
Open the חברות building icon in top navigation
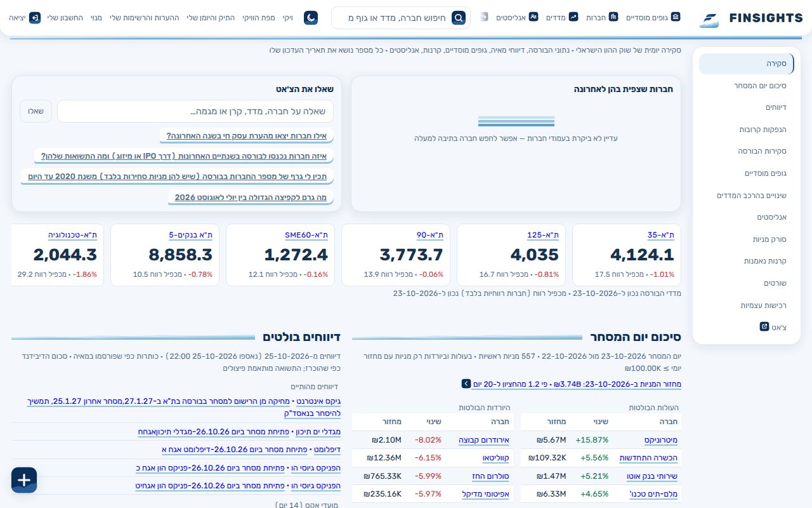pos(613,17)
